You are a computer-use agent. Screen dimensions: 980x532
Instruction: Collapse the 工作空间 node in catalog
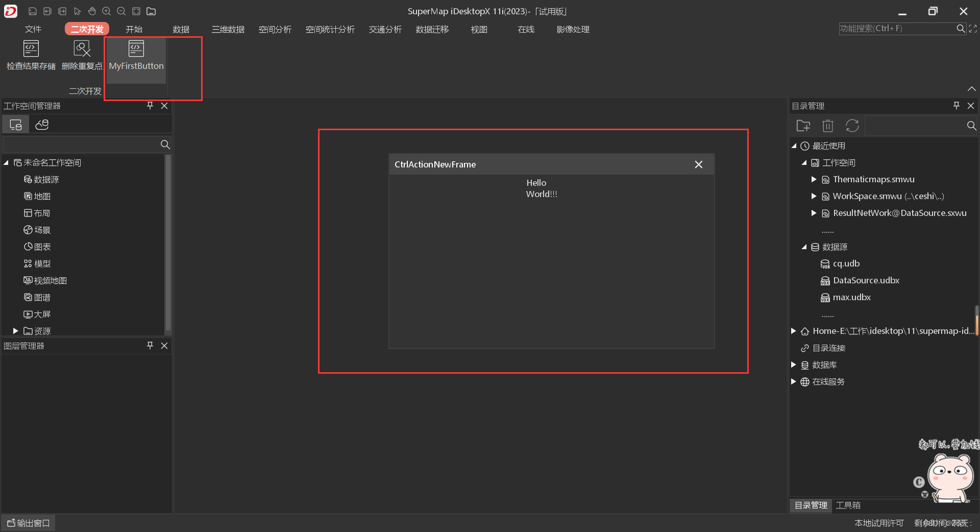804,163
